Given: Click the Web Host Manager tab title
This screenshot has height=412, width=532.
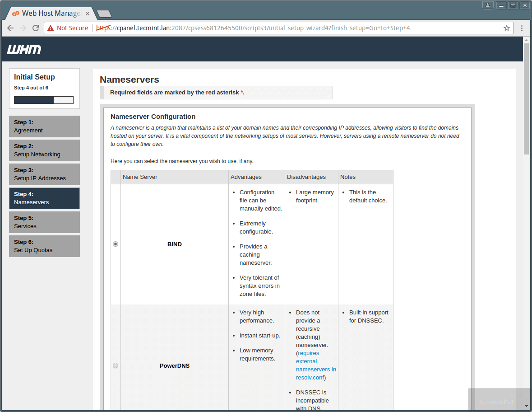Looking at the screenshot, I should point(51,14).
